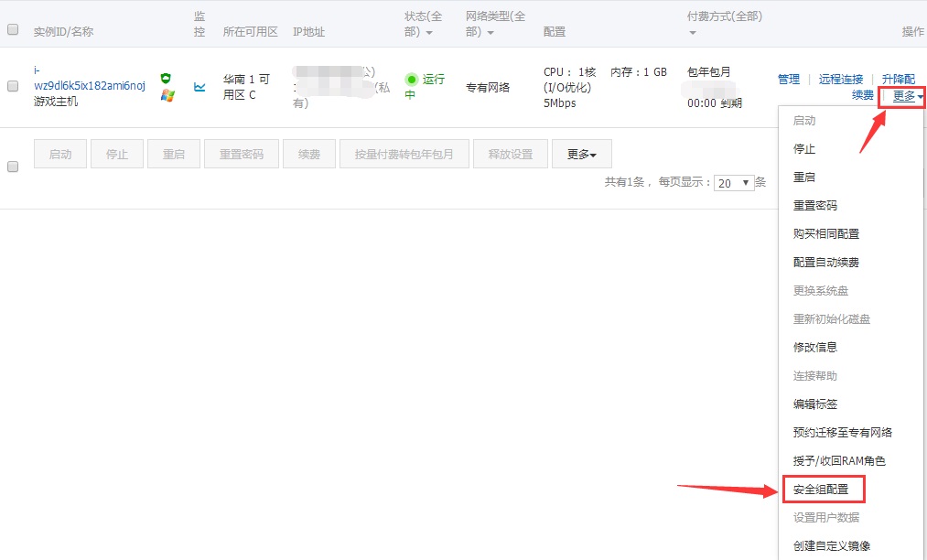
Task: Click the 管理 link
Action: tap(789, 80)
